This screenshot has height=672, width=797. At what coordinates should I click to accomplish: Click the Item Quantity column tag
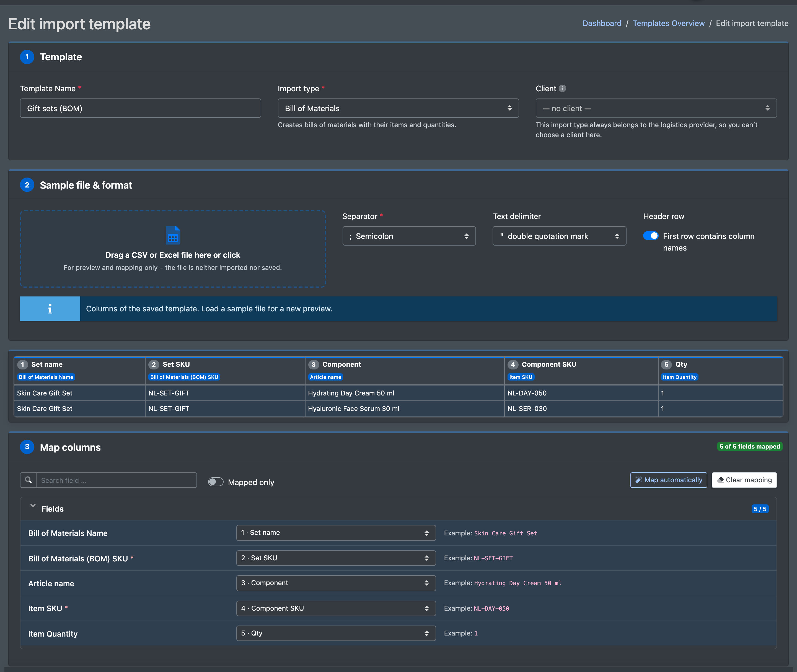click(x=680, y=377)
